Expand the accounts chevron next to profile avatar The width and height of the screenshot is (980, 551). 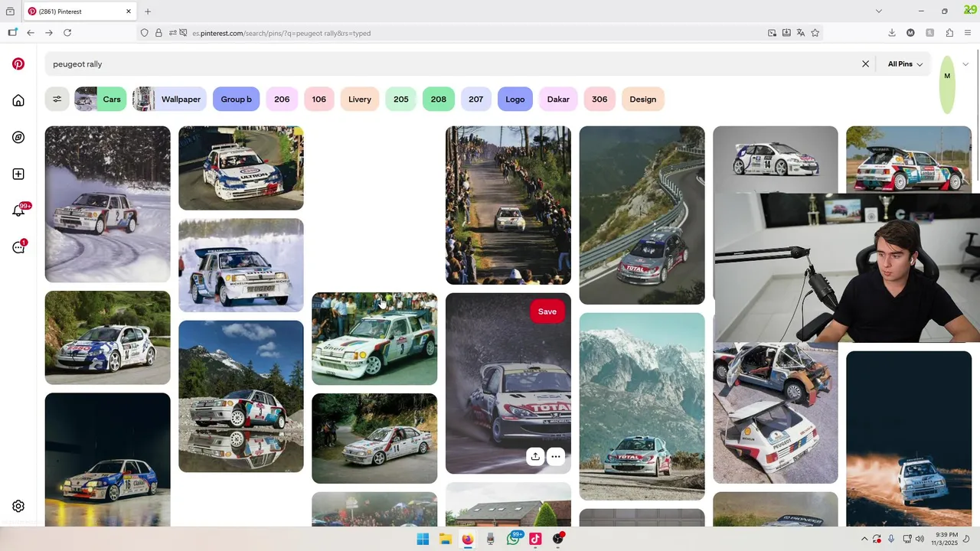(x=965, y=64)
